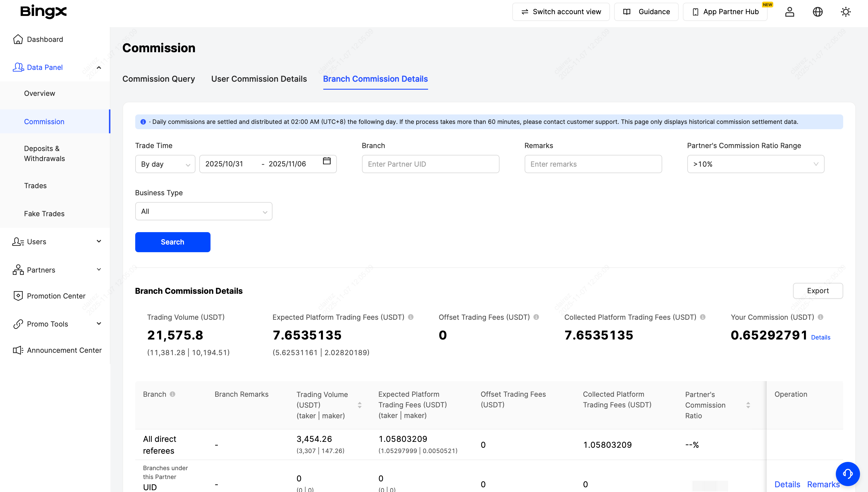
Task: Open the By day dropdown
Action: coord(165,164)
